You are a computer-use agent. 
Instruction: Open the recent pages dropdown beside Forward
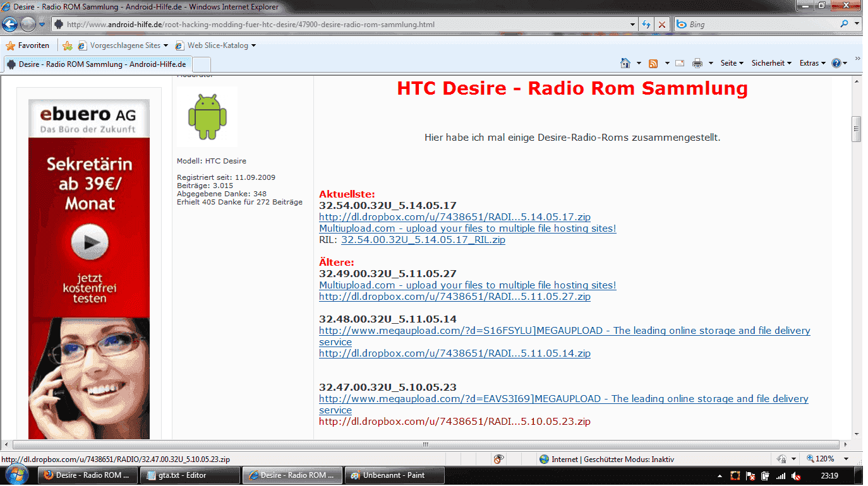[42, 25]
